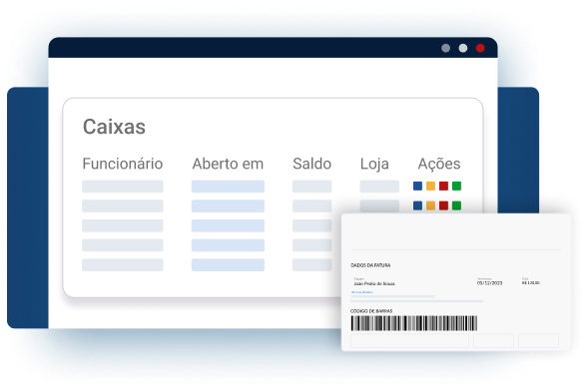This screenshot has width=585, height=392.
Task: Open the small blue link under the payer name
Action: point(362,292)
